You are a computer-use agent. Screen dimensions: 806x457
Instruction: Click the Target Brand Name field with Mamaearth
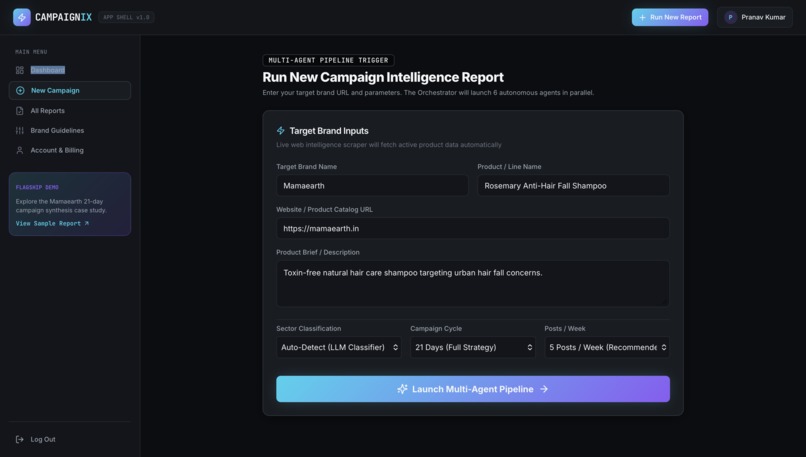coord(372,186)
